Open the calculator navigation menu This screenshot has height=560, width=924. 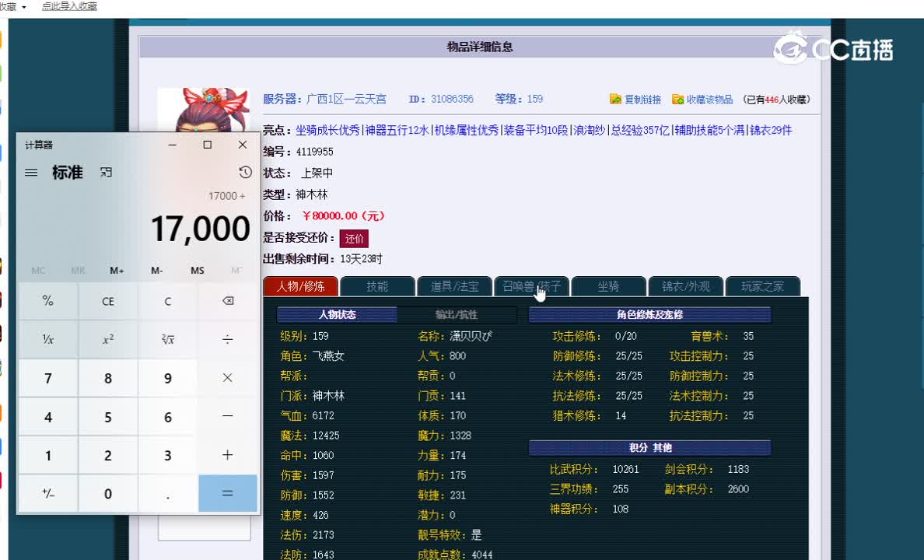31,173
